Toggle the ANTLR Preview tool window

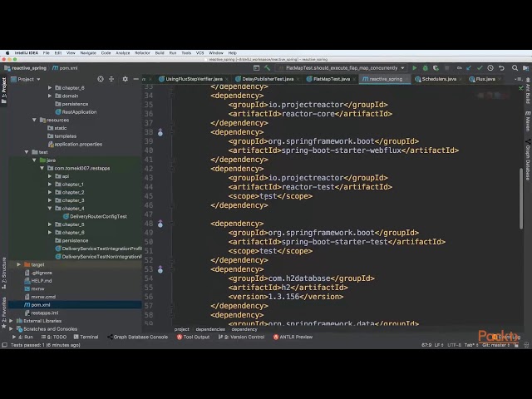point(293,337)
